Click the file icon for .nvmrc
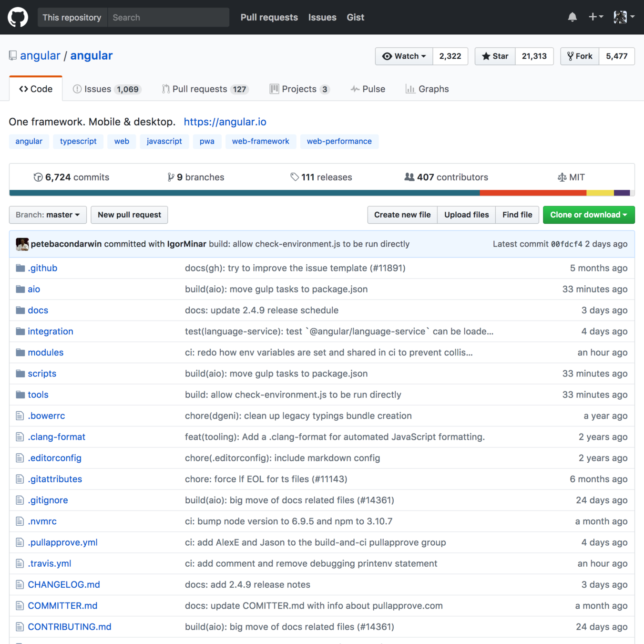This screenshot has height=644, width=644. pyautogui.click(x=20, y=521)
